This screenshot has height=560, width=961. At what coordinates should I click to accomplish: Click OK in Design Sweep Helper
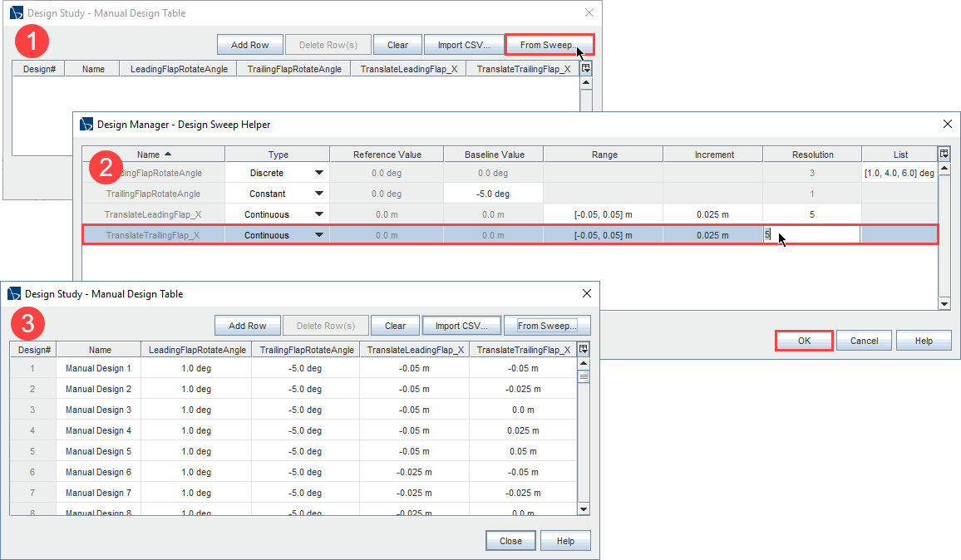804,341
